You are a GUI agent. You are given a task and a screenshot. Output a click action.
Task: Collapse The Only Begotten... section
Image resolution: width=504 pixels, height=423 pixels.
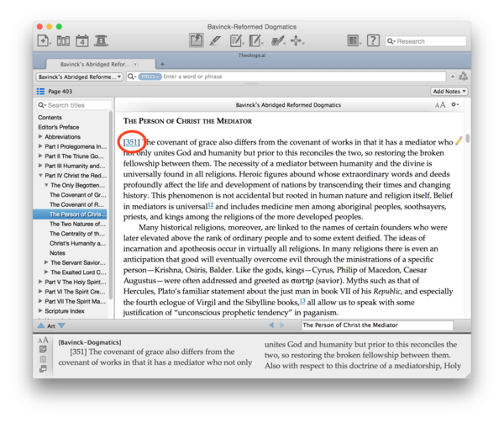[46, 185]
